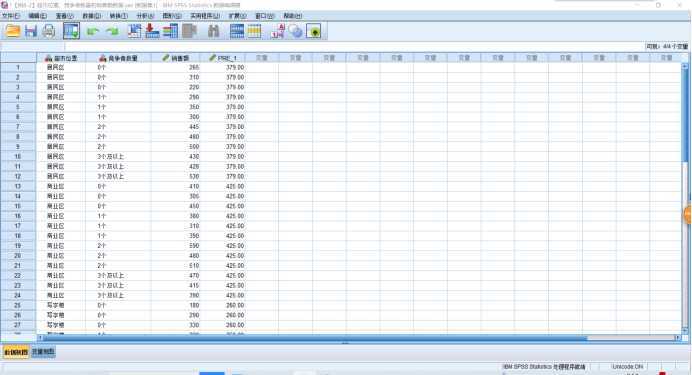Open the 实用程序 menu
This screenshot has height=375, width=692.
pos(205,16)
